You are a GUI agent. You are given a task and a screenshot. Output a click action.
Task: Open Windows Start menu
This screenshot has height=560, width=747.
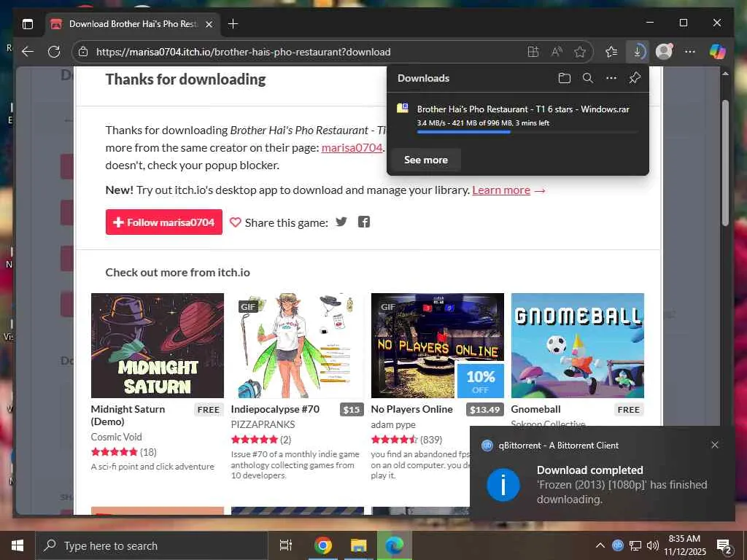(18, 545)
